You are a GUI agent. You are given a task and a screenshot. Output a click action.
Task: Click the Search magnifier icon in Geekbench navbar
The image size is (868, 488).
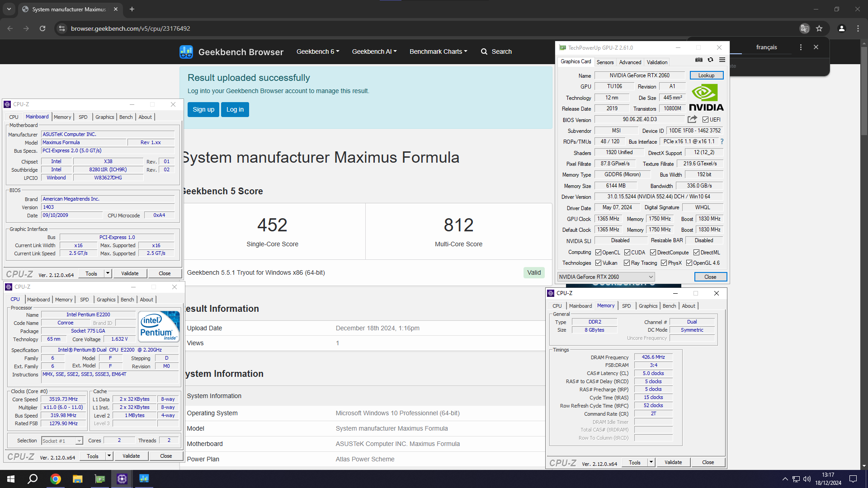pos(484,52)
